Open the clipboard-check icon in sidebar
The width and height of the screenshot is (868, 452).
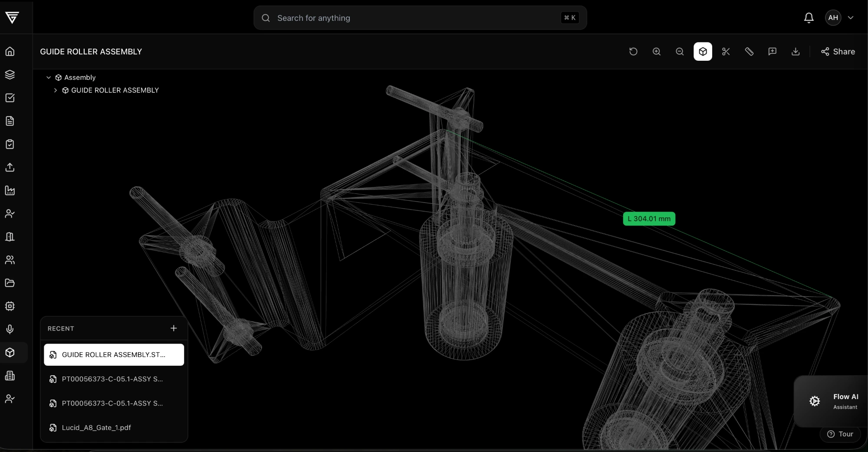(10, 144)
